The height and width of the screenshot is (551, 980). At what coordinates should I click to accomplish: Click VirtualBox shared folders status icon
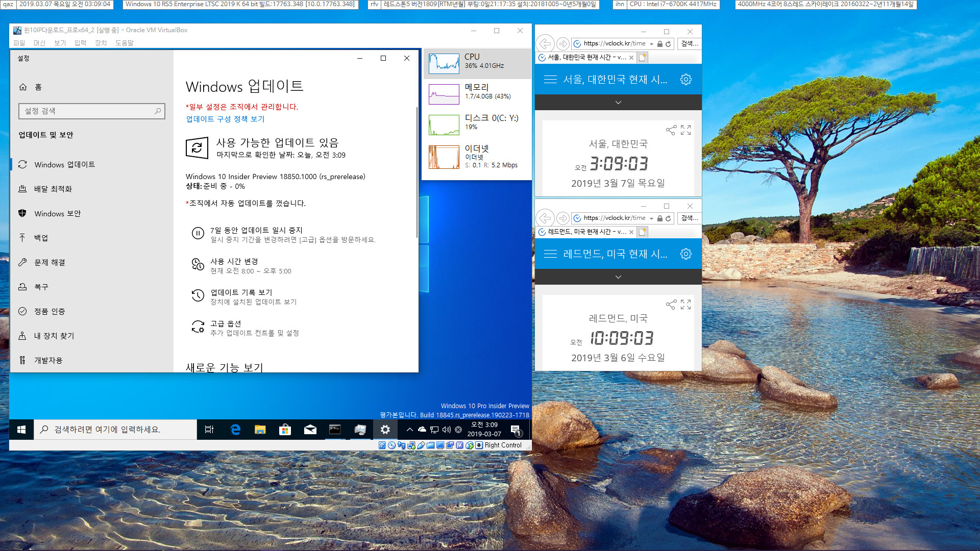coord(430,445)
